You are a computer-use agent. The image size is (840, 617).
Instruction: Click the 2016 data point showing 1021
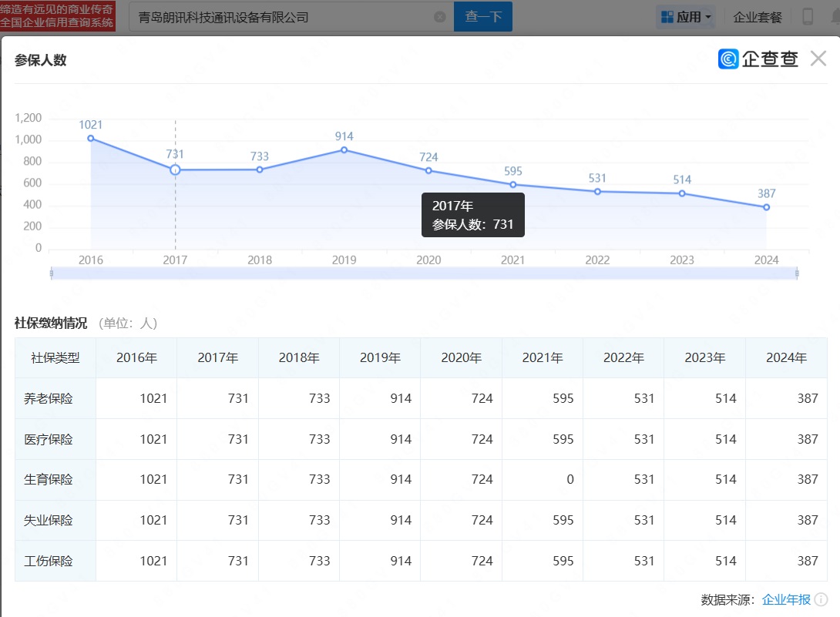91,138
